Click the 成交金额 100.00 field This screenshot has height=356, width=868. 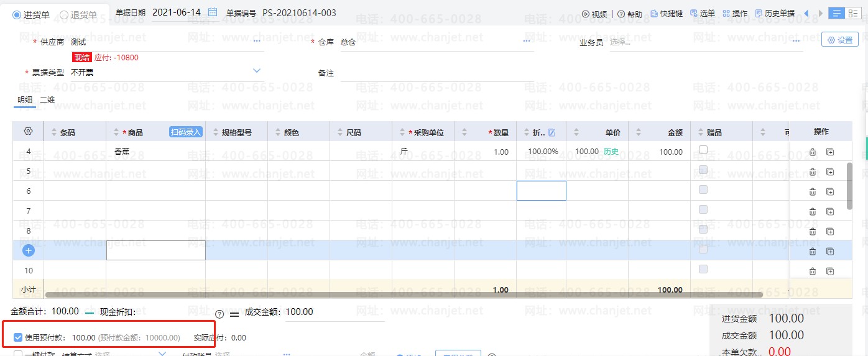point(335,313)
